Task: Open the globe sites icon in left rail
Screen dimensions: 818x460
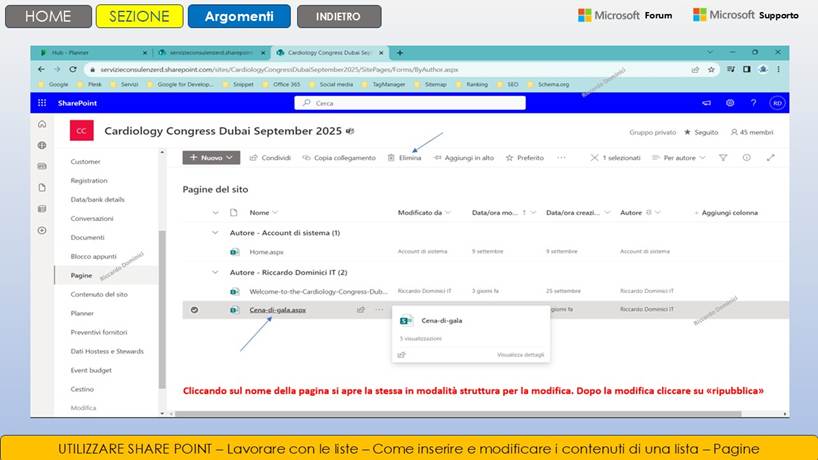Action: point(42,145)
